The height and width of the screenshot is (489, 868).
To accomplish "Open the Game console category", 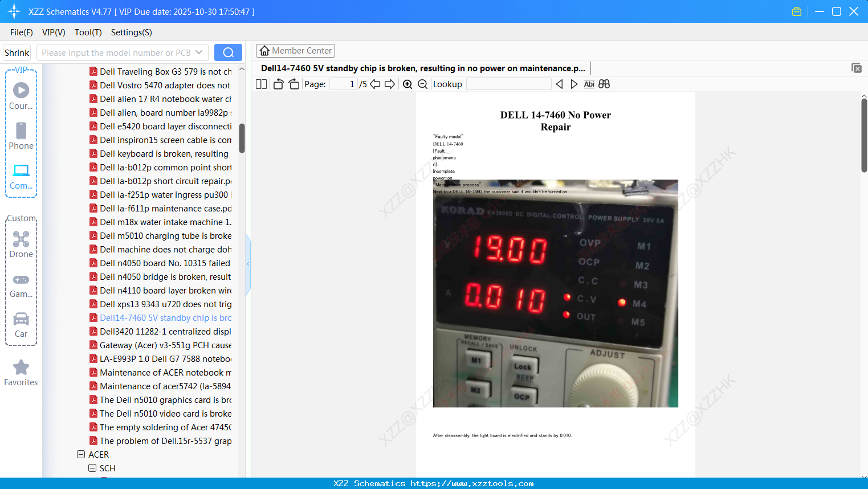I will tap(21, 285).
